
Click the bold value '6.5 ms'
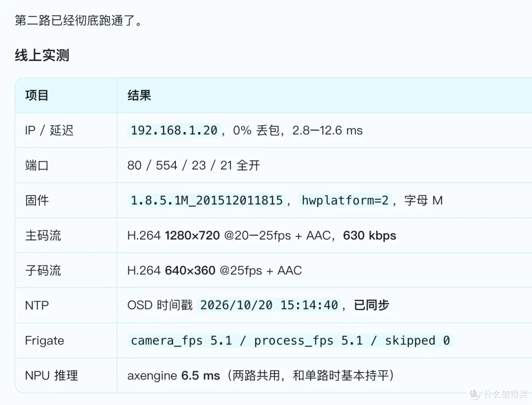pos(200,375)
